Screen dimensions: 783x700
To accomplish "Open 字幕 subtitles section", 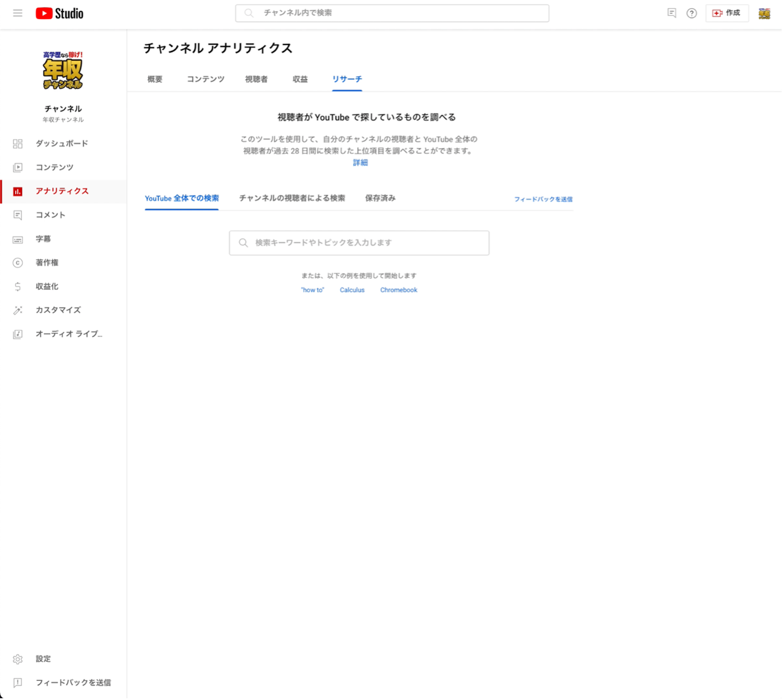I will (43, 239).
